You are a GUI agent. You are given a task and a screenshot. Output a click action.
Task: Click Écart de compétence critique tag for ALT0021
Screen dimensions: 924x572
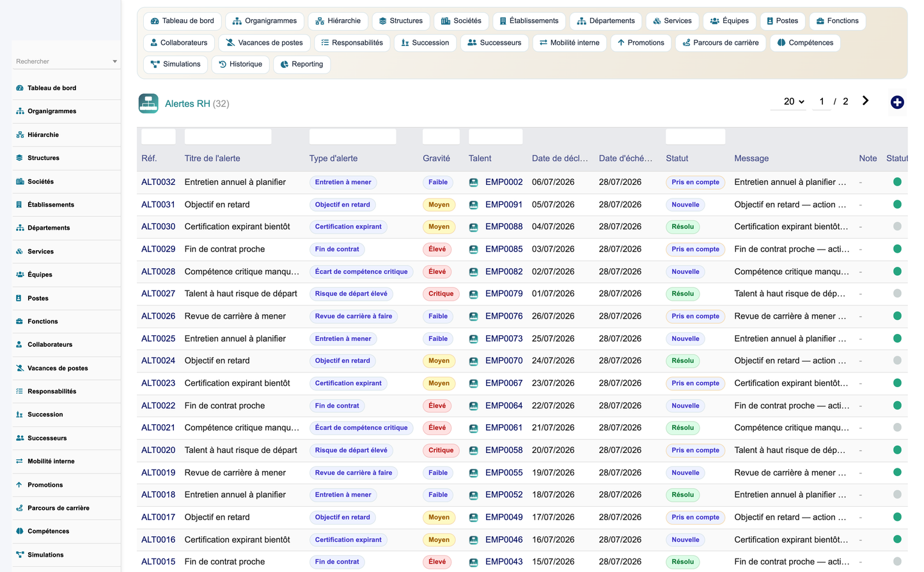361,427
